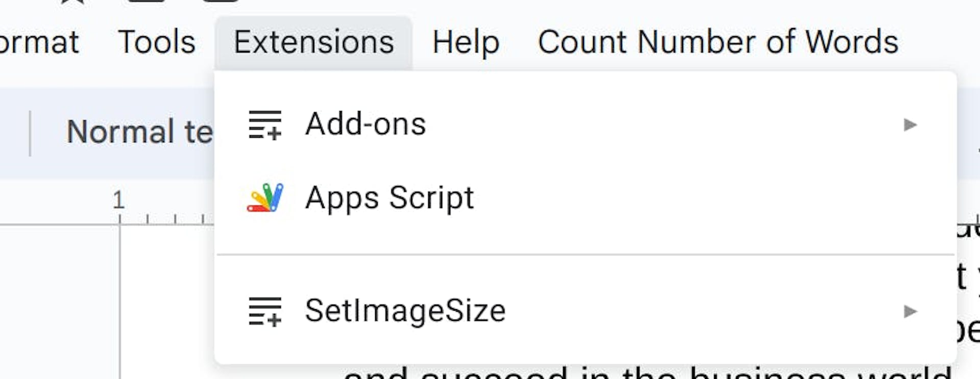Click the icon beside SetImageSize

(x=265, y=311)
